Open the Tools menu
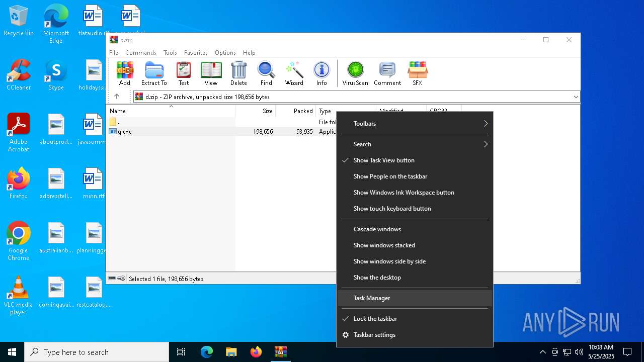This screenshot has width=644, height=362. coord(170,53)
